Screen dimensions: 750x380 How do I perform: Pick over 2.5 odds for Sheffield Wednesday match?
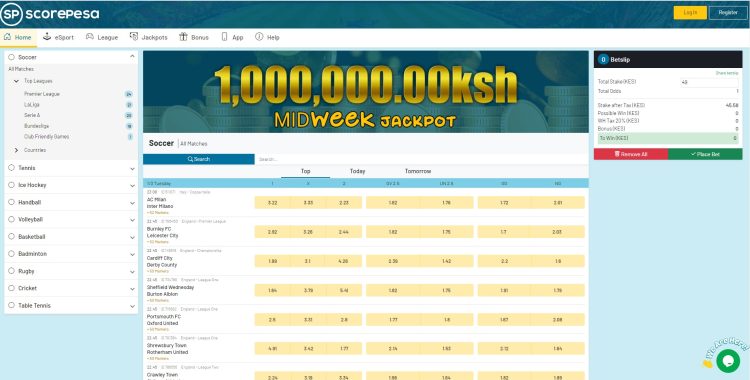[x=393, y=290]
